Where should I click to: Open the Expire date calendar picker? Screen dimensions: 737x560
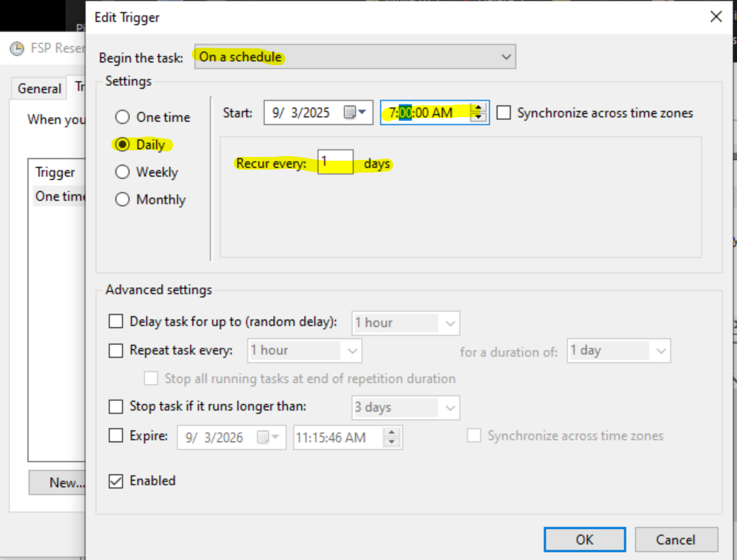coord(269,437)
